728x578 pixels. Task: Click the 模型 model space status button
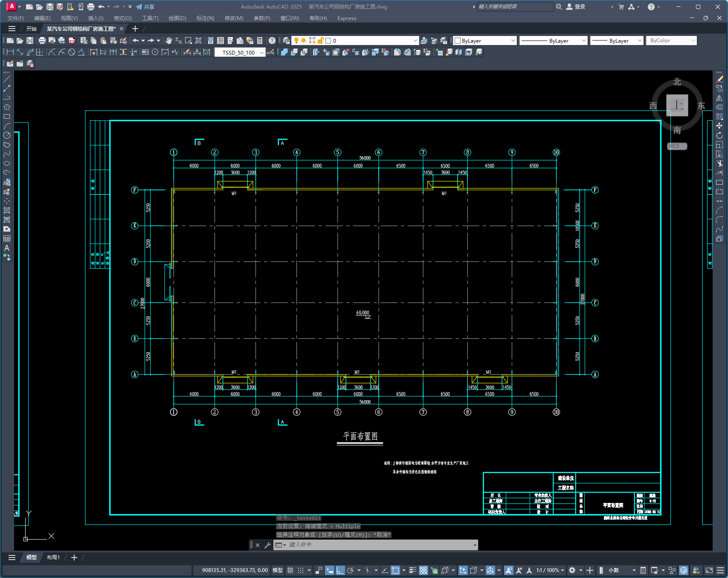click(278, 570)
